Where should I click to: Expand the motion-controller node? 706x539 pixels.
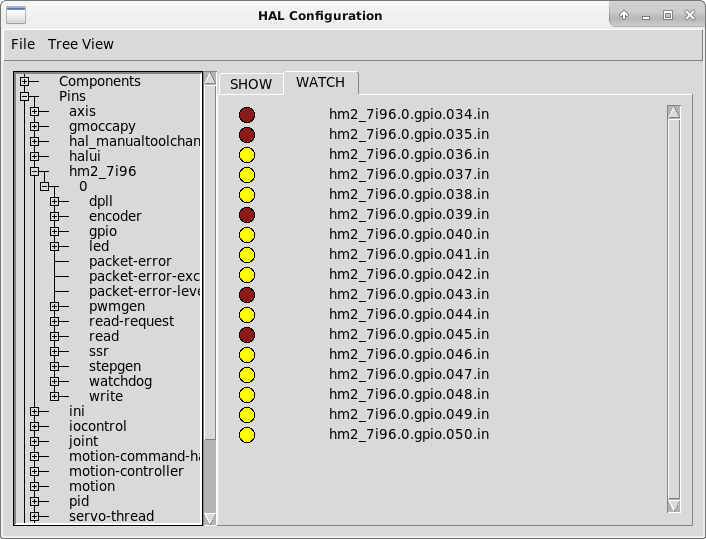point(35,471)
